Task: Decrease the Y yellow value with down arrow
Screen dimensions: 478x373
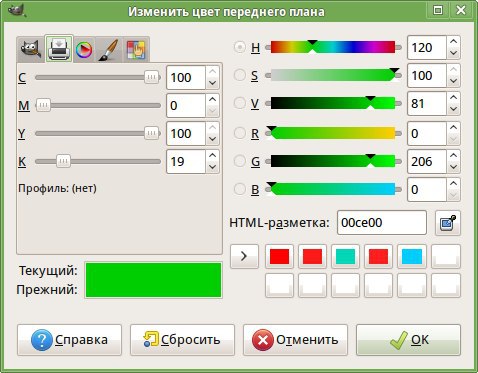Action: [x=212, y=139]
